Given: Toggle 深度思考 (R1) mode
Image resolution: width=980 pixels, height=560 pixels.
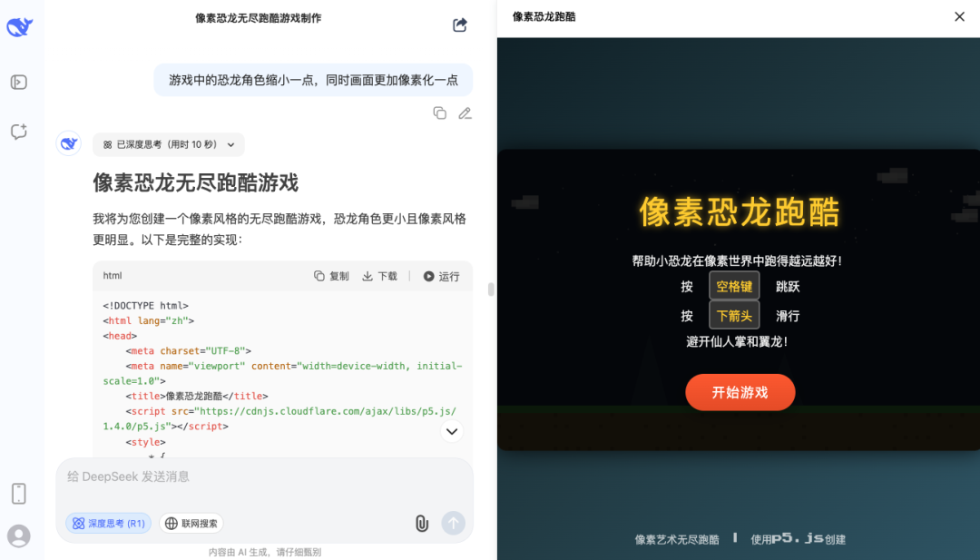Looking at the screenshot, I should [x=109, y=523].
